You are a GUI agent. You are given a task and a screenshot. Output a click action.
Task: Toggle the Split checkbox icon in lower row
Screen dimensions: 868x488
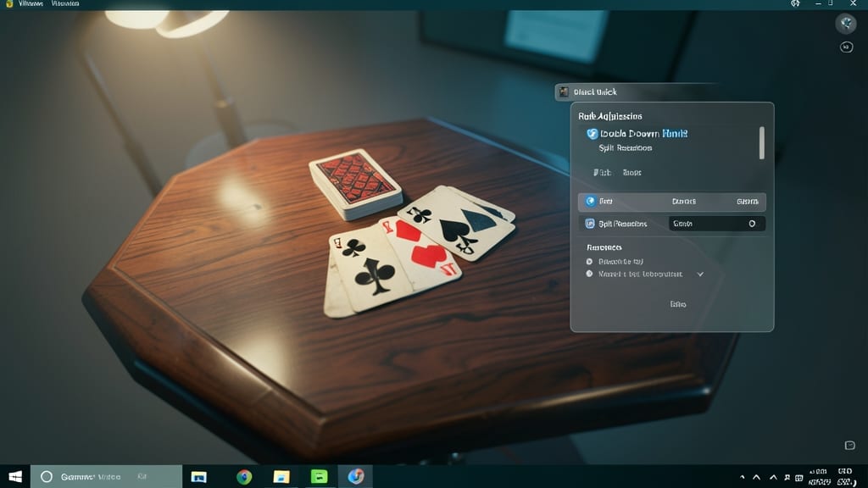tap(590, 224)
